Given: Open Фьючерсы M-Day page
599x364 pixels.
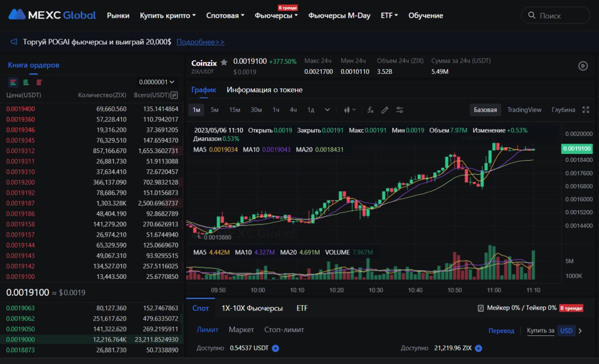Looking at the screenshot, I should pos(339,15).
